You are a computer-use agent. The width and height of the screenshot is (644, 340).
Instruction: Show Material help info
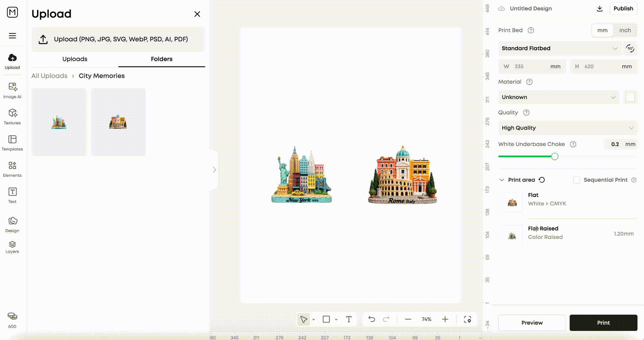click(529, 82)
